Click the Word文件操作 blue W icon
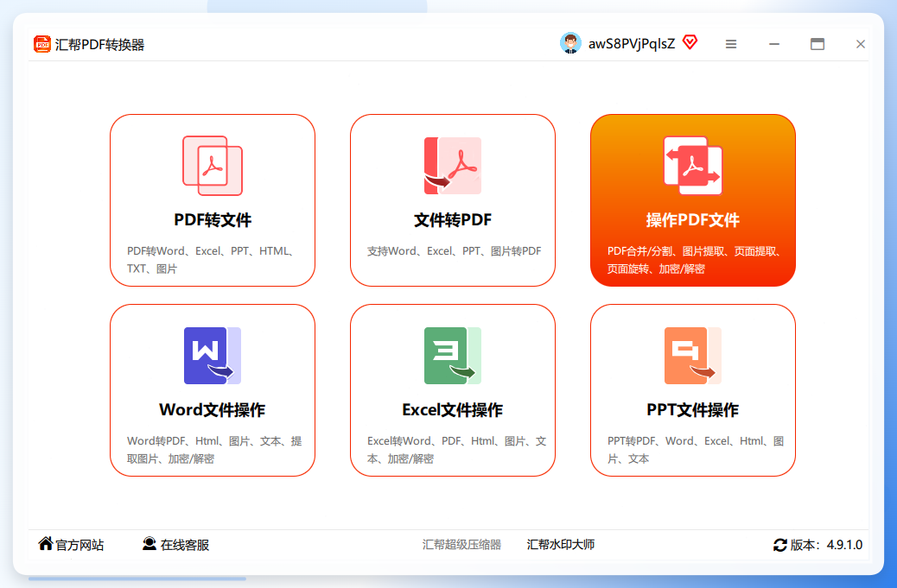The height and width of the screenshot is (588, 897). [213, 356]
